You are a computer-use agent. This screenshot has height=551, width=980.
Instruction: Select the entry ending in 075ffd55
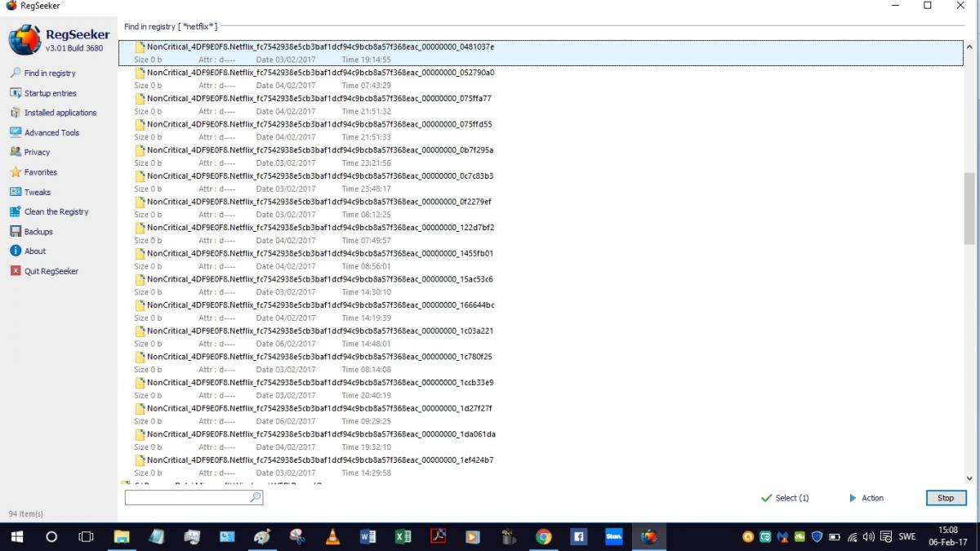click(x=541, y=131)
